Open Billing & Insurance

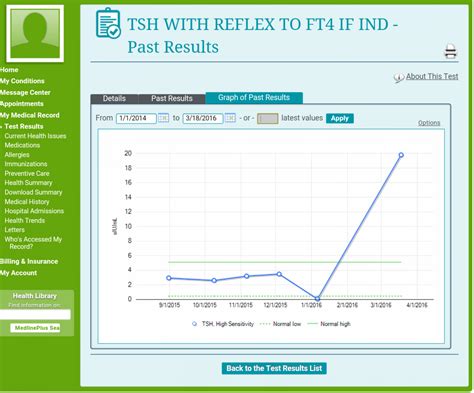pos(29,261)
